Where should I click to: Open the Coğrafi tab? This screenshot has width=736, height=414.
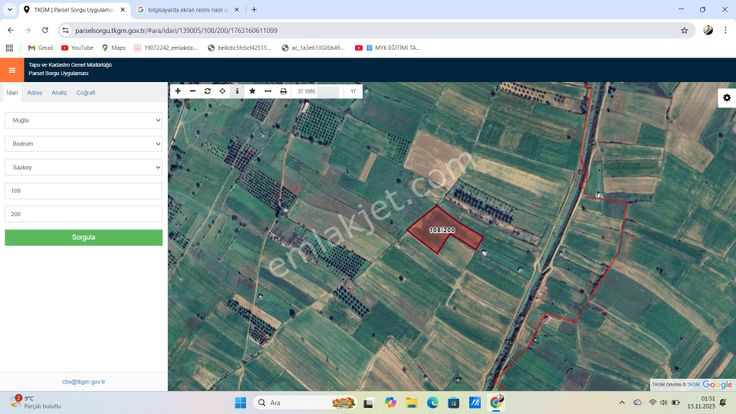point(86,92)
